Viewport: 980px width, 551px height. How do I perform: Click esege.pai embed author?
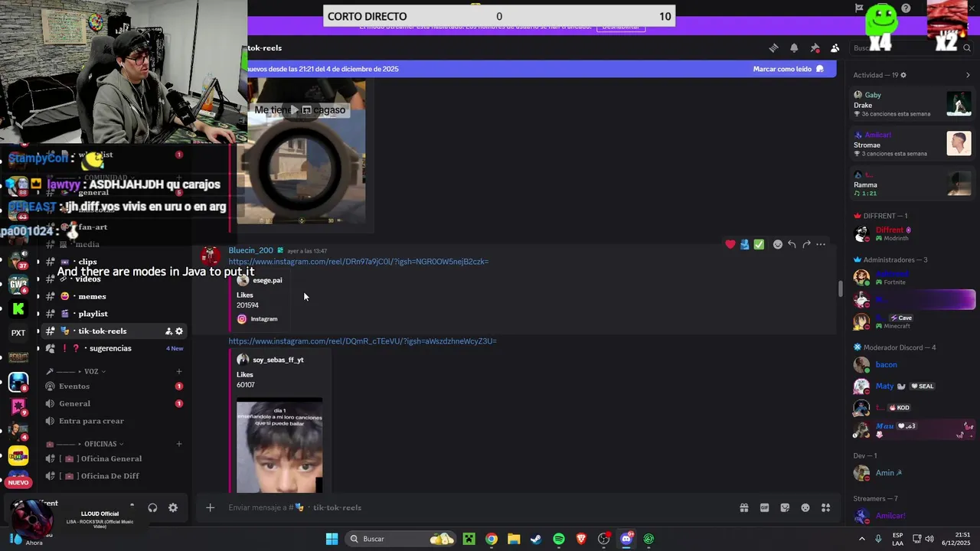coord(267,280)
